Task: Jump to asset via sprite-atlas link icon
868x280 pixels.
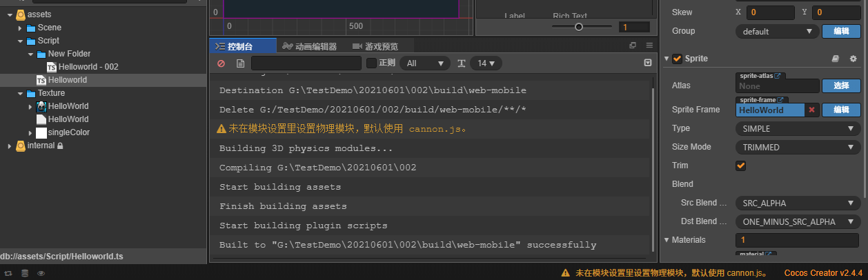Action: 778,76
